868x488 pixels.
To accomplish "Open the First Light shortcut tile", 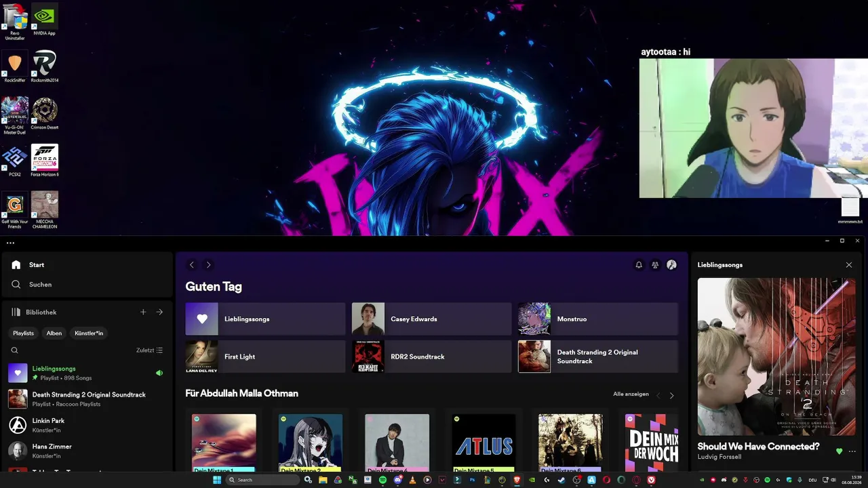I will [x=265, y=357].
